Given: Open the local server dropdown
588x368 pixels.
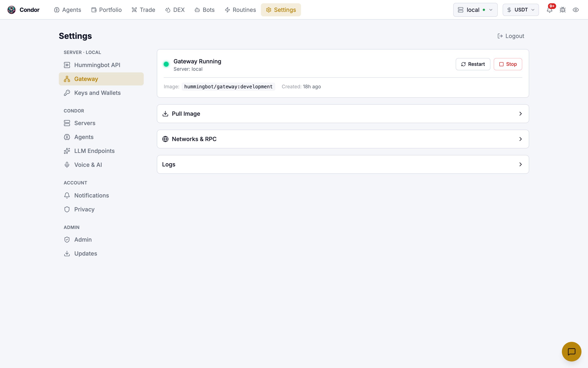Looking at the screenshot, I should pyautogui.click(x=475, y=10).
